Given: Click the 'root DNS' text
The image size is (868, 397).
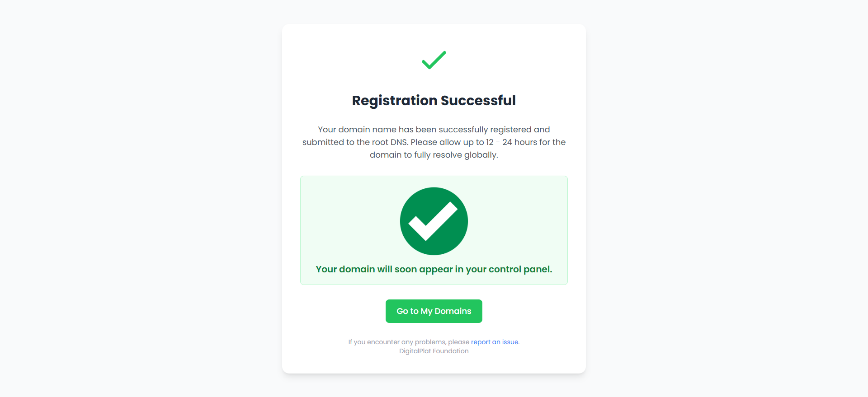Looking at the screenshot, I should [389, 142].
